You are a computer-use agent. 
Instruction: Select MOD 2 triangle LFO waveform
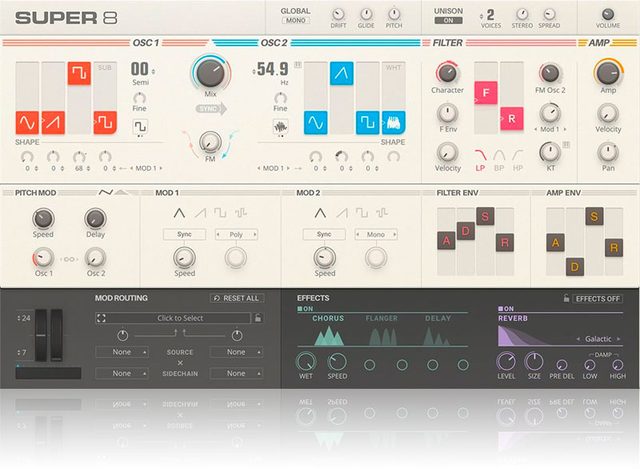[320, 213]
